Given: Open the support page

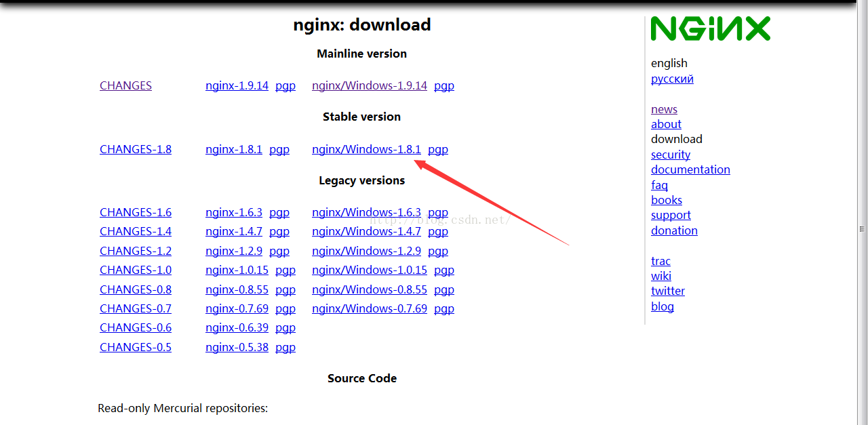Looking at the screenshot, I should click(x=671, y=215).
